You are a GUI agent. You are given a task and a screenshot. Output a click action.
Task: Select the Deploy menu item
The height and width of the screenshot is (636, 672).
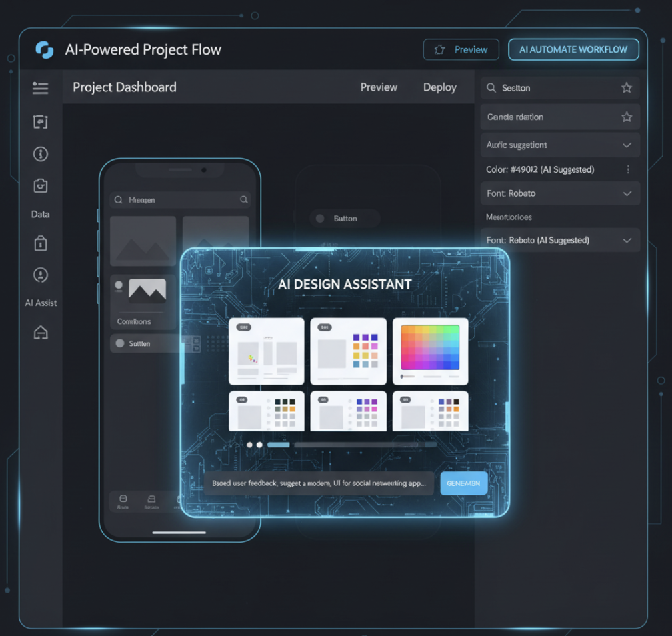(x=440, y=87)
